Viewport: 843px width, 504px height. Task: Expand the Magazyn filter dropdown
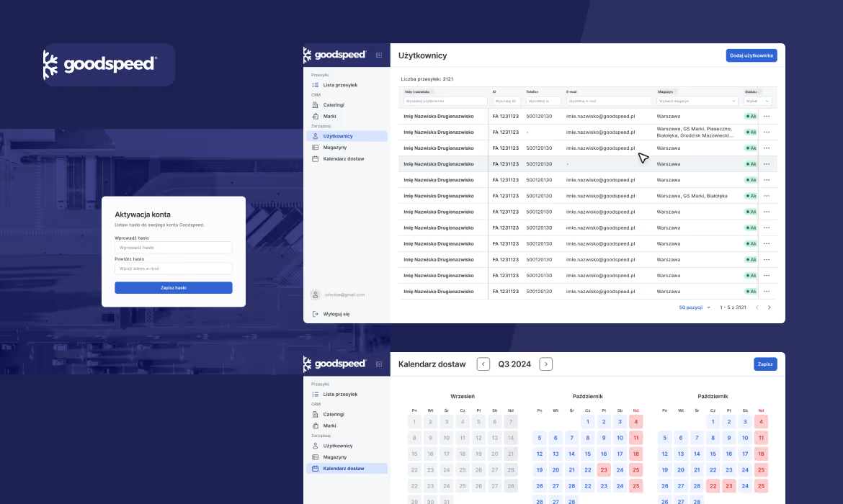[x=697, y=101]
